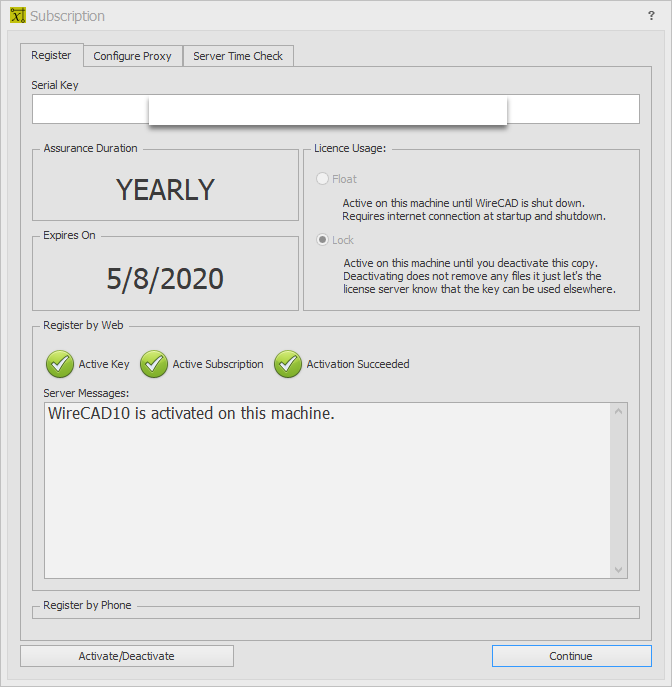672x687 pixels.
Task: Click the Active Key green checkmark icon
Action: click(60, 364)
